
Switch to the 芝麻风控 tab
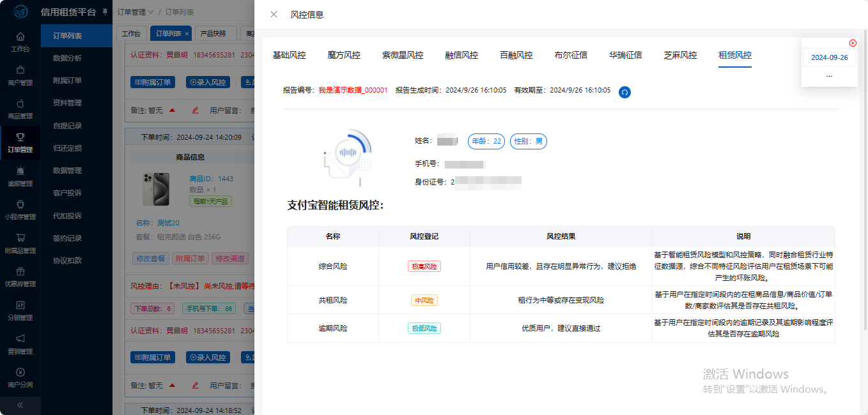tap(680, 56)
